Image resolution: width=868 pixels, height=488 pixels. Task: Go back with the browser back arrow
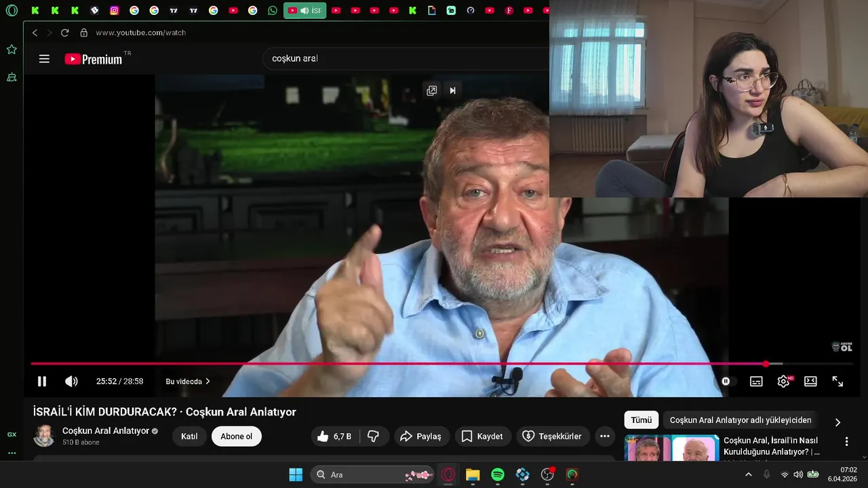(x=35, y=33)
